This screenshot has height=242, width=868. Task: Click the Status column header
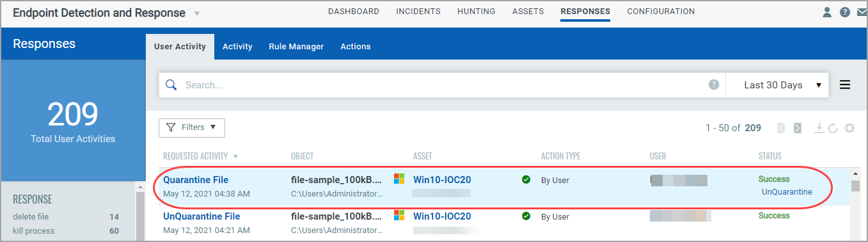point(770,156)
